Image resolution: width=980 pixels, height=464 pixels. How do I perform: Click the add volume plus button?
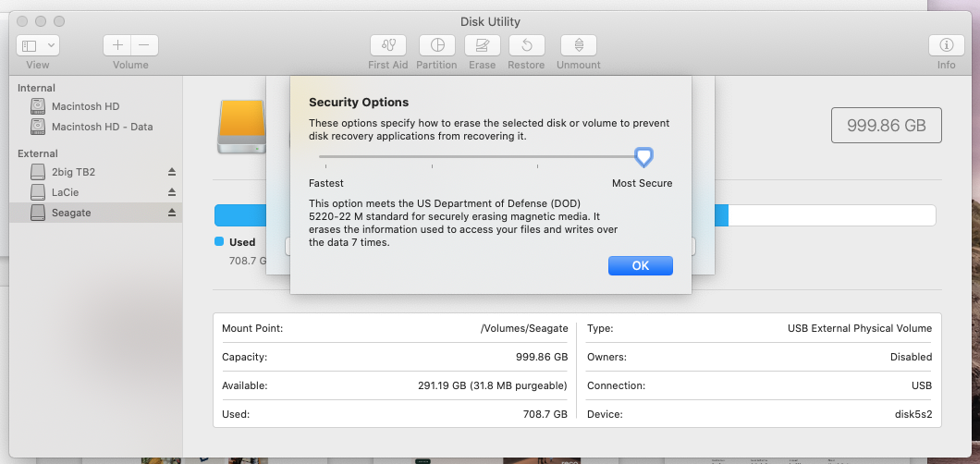(x=117, y=45)
